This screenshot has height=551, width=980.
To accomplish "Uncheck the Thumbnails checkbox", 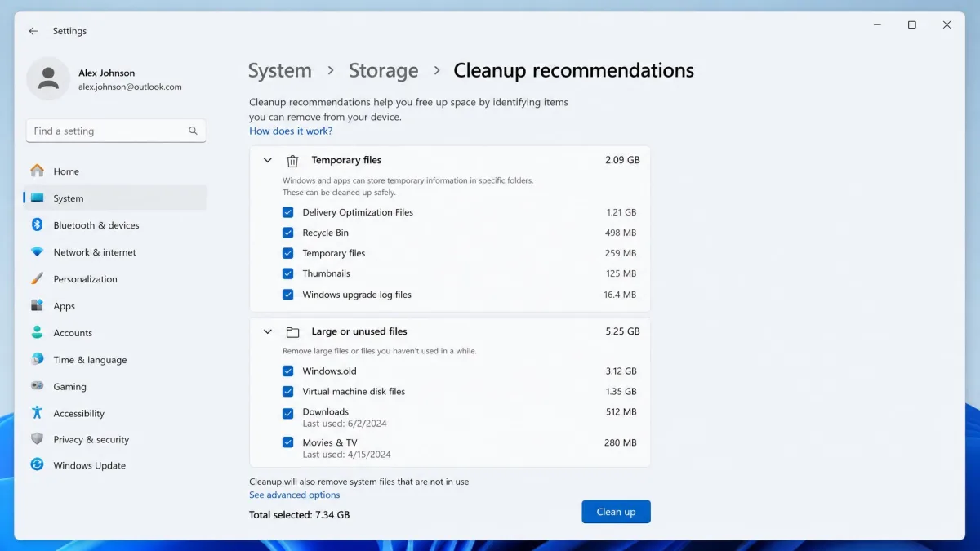I will [287, 273].
